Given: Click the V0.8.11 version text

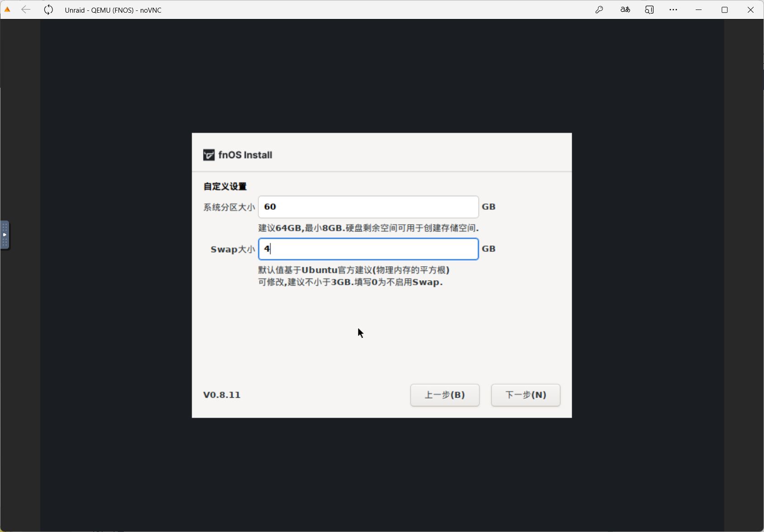Looking at the screenshot, I should tap(222, 395).
